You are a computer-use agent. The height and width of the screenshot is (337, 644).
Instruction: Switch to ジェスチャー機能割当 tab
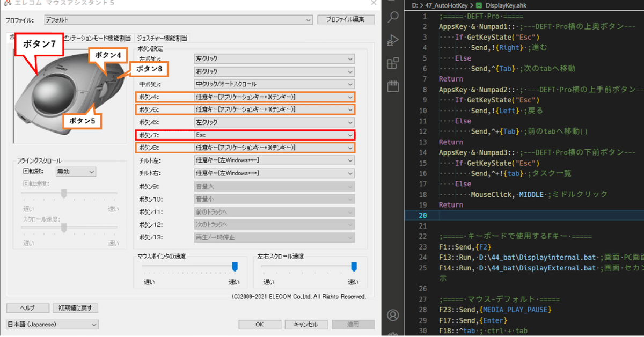(162, 38)
